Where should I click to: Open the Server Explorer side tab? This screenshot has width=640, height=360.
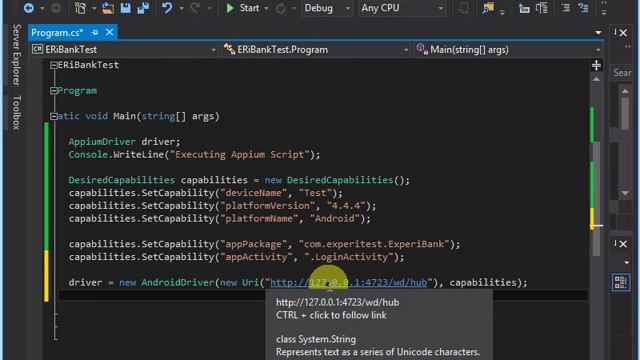coord(16,54)
